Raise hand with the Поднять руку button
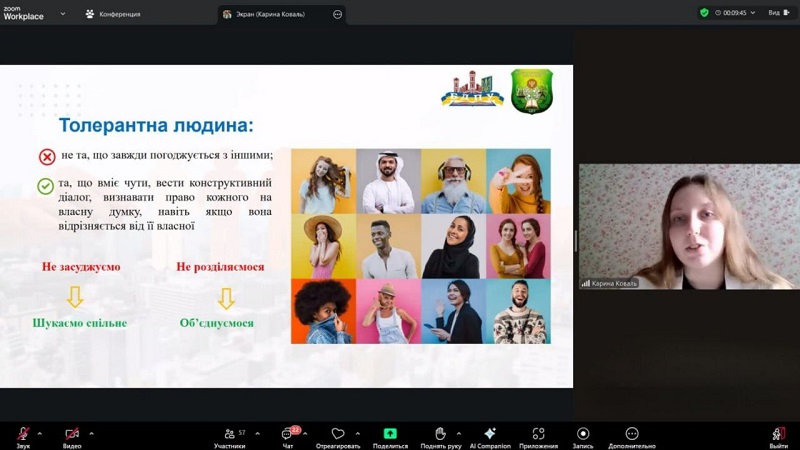The height and width of the screenshot is (450, 800). pyautogui.click(x=440, y=434)
